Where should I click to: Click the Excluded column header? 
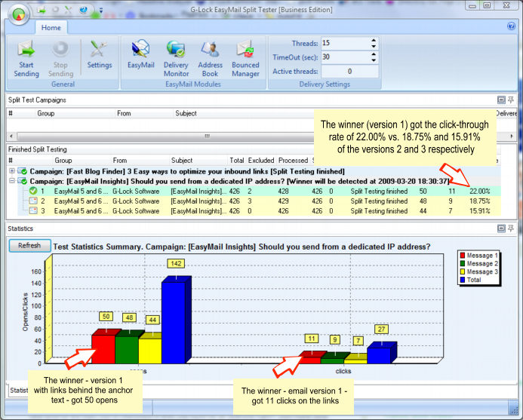[261, 161]
